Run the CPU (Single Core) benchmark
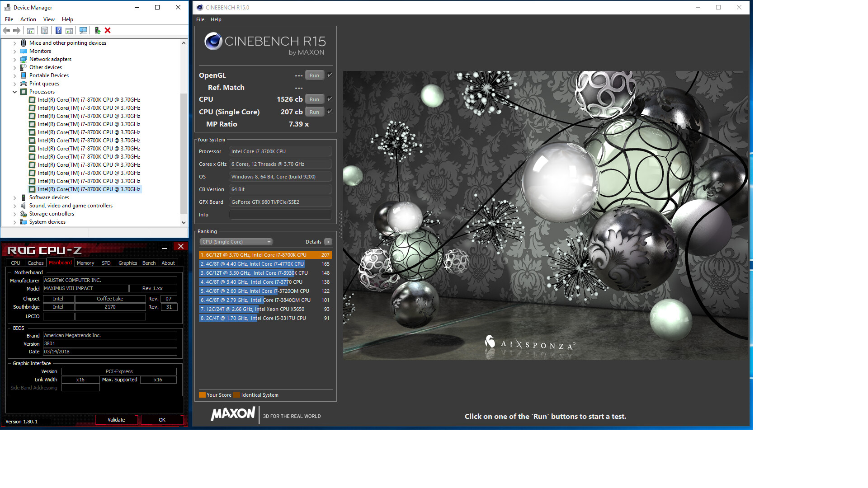 (315, 112)
